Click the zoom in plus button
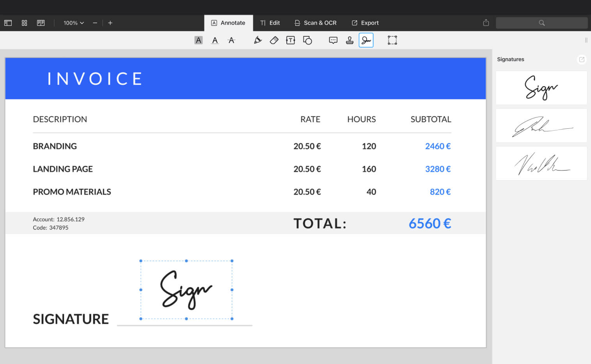This screenshot has width=591, height=364. (110, 23)
